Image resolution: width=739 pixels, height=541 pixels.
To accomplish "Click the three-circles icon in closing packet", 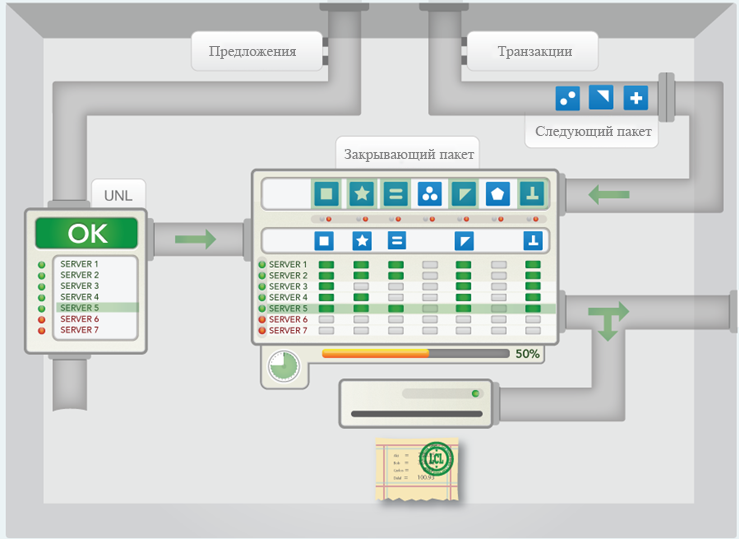I will click(430, 194).
